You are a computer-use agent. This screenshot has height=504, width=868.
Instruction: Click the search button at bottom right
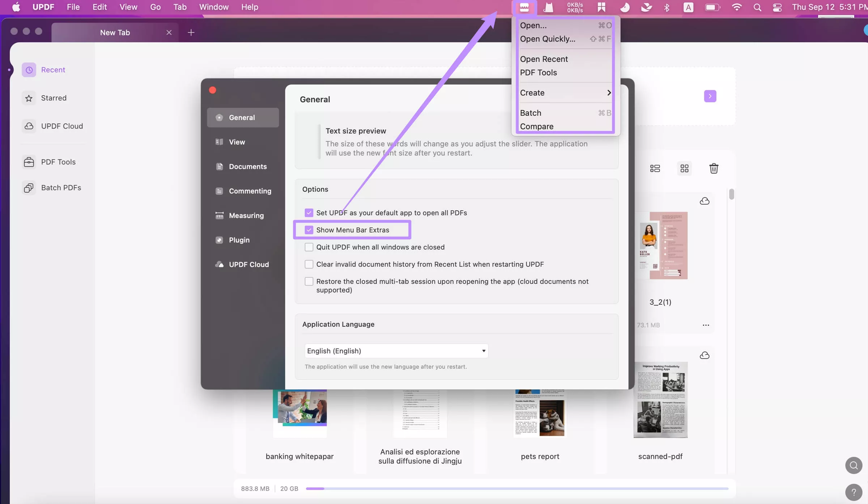[x=854, y=465]
